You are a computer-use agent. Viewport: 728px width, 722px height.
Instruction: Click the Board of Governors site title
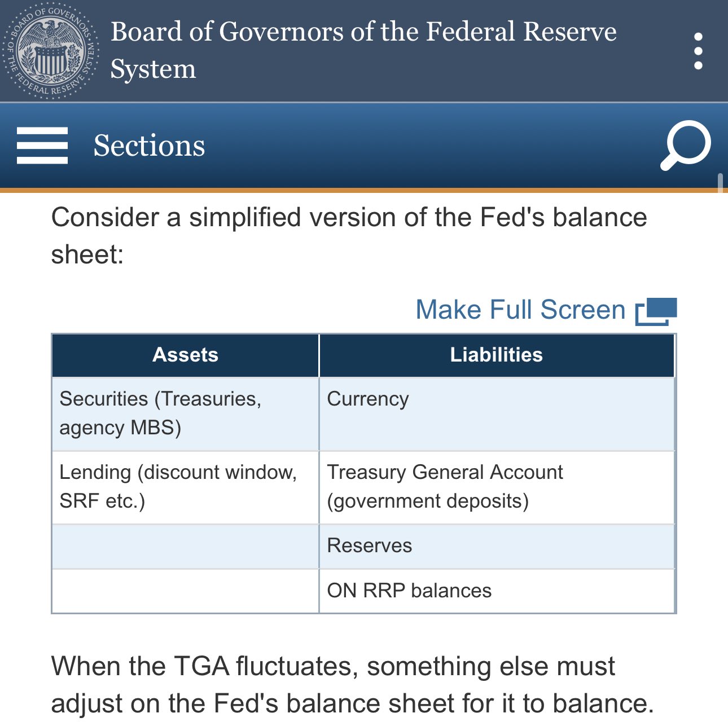click(x=363, y=50)
